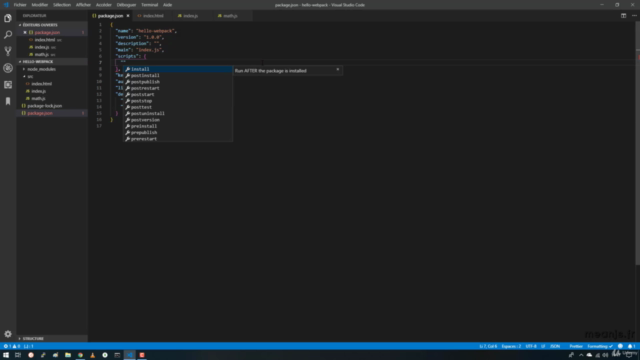640x360 pixels.
Task: Choose the postuninstall suggestion
Action: click(178, 113)
